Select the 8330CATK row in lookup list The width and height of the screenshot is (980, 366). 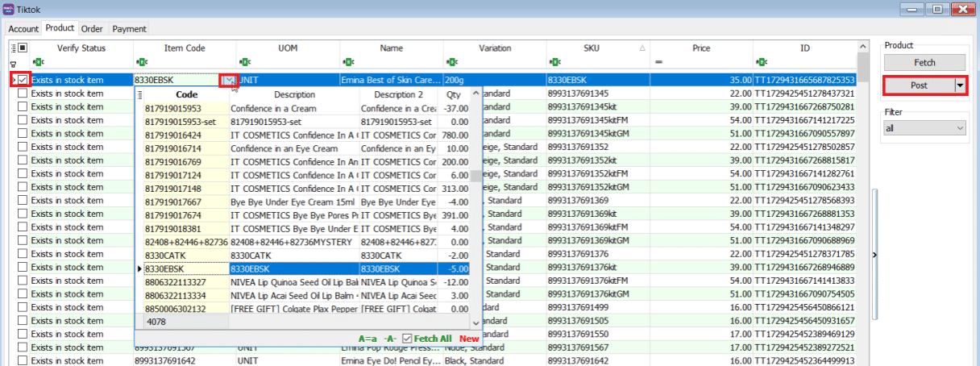tap(185, 255)
